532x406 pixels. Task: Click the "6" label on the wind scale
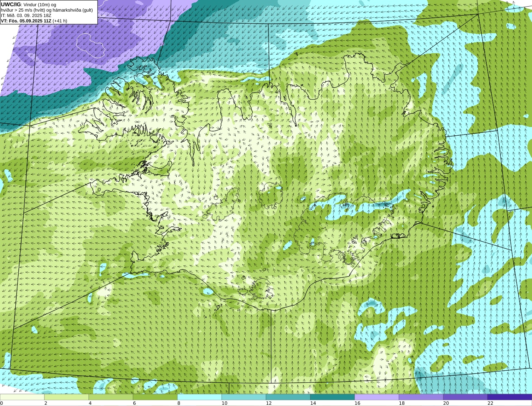coord(134,403)
